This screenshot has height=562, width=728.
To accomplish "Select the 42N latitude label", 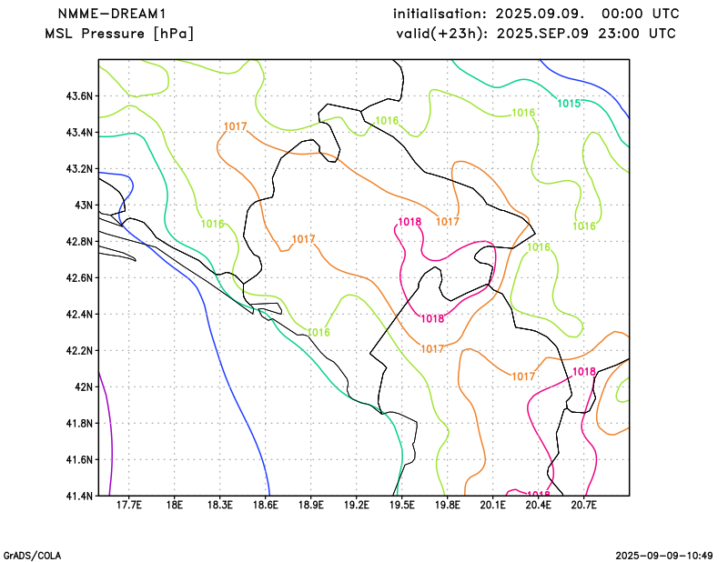I will [x=84, y=386].
